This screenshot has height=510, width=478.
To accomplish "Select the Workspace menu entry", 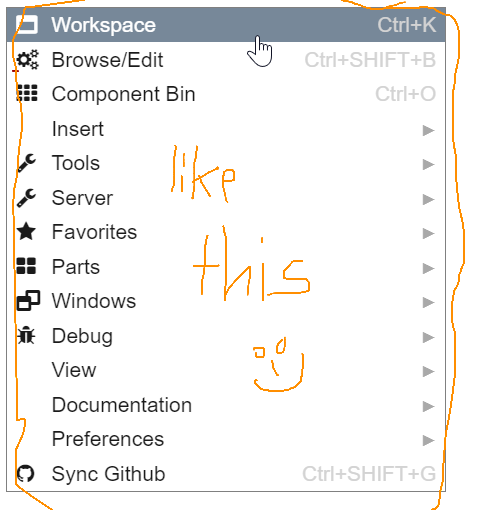I will pos(226,25).
